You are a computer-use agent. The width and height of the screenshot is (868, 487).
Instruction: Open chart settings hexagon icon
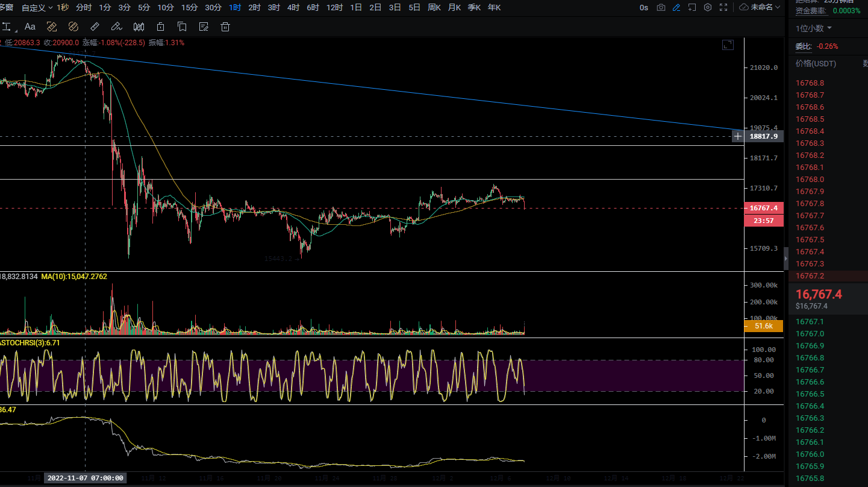point(708,8)
